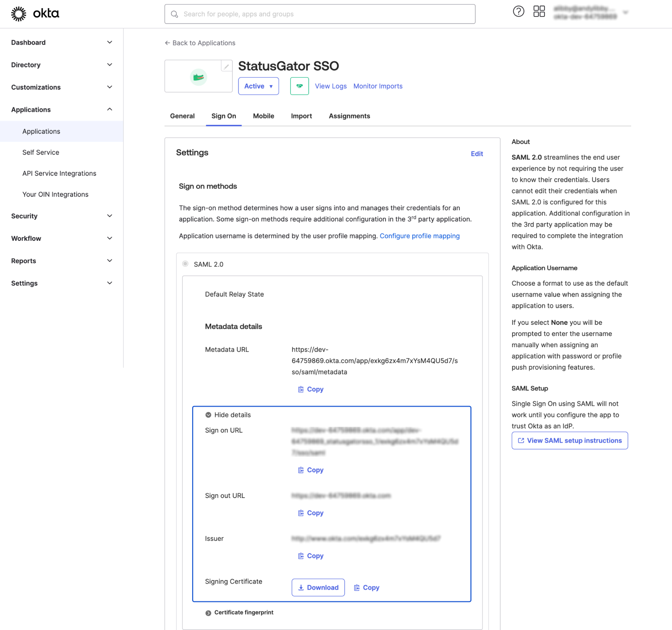Copy the Issuer value

(311, 556)
